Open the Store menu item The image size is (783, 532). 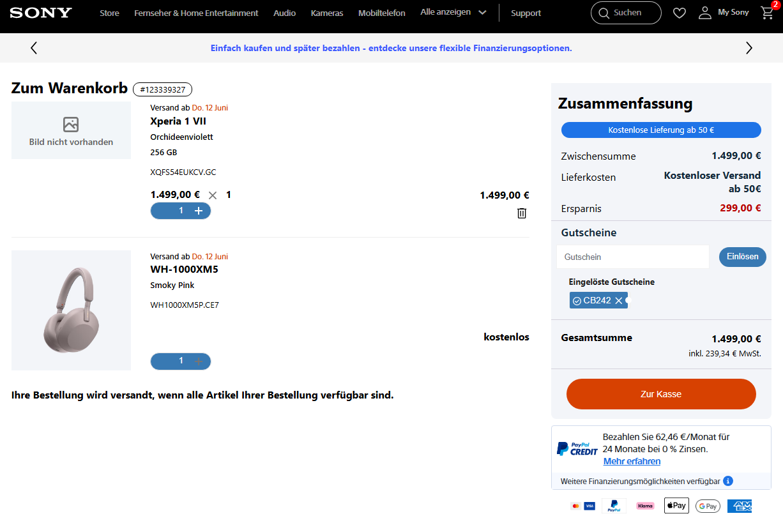tap(109, 13)
